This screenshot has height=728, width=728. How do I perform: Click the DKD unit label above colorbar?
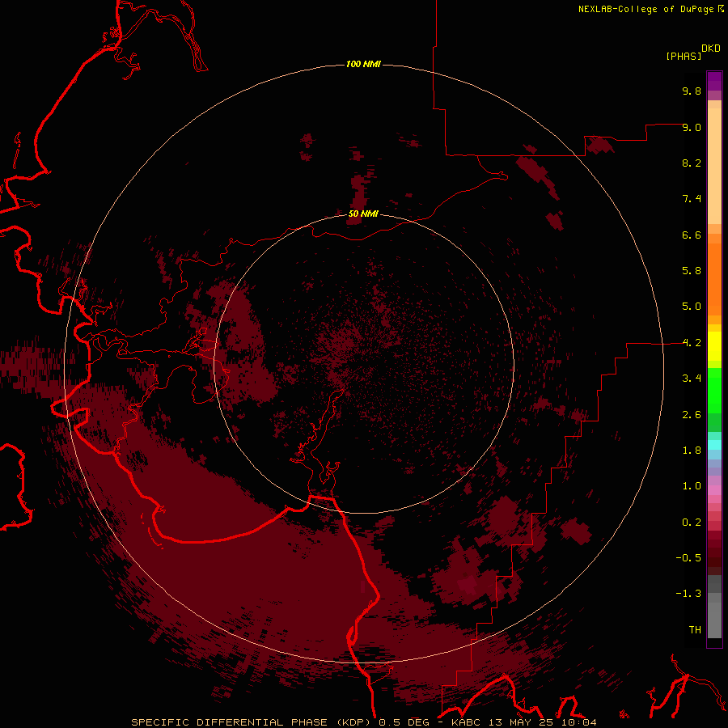[x=711, y=49]
